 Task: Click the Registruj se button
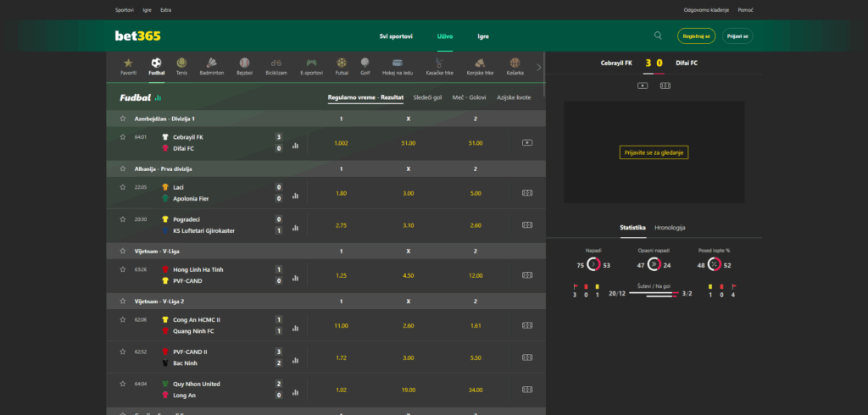coord(696,36)
